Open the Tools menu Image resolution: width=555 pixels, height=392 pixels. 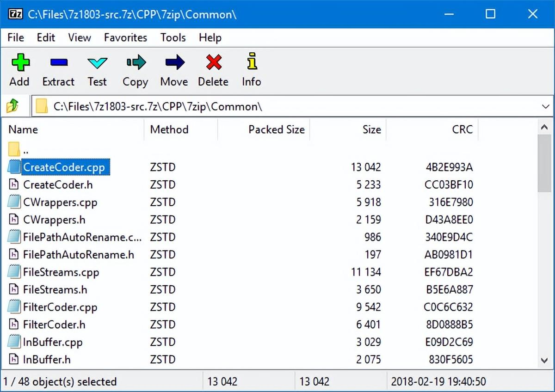[x=173, y=37]
